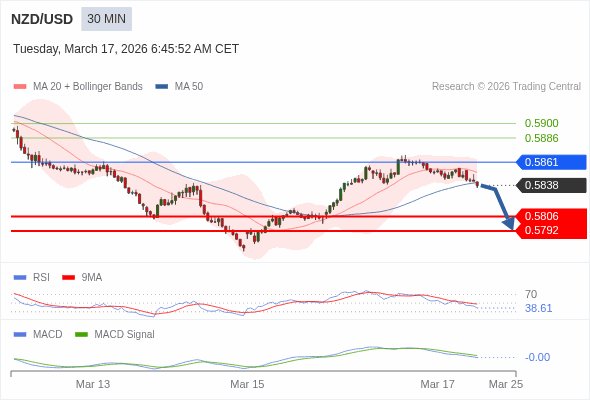Click the 0.5886 resistance level label

coord(541,138)
